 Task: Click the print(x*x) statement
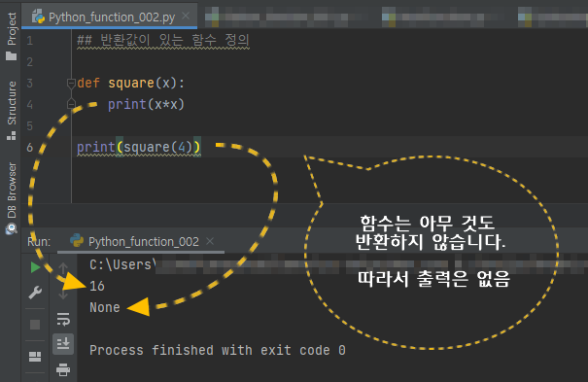146,104
